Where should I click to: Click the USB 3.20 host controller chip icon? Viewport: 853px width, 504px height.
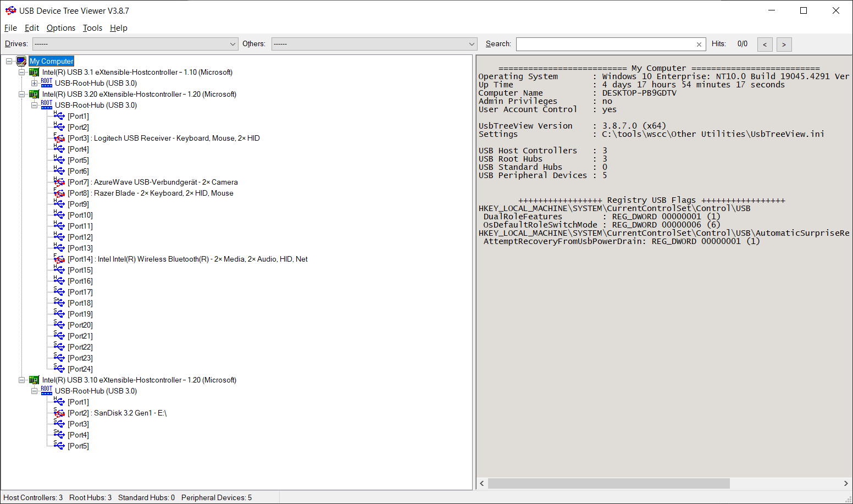tap(34, 94)
